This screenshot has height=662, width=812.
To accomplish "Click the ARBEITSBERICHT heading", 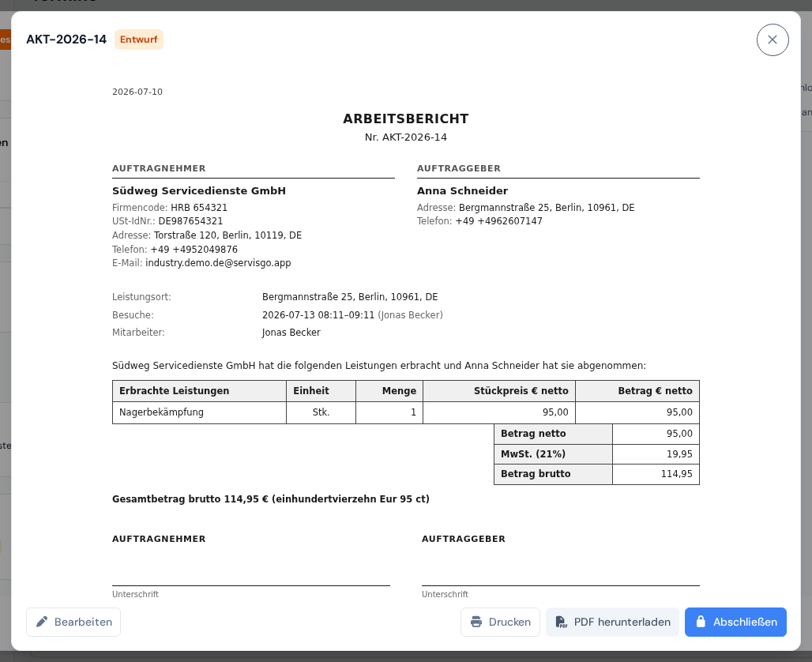I will 405,118.
